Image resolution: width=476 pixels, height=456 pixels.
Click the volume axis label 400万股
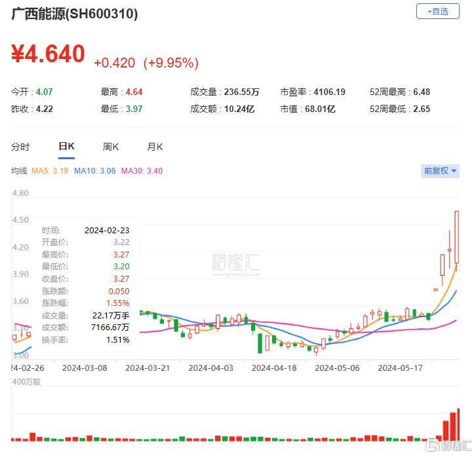(x=26, y=382)
